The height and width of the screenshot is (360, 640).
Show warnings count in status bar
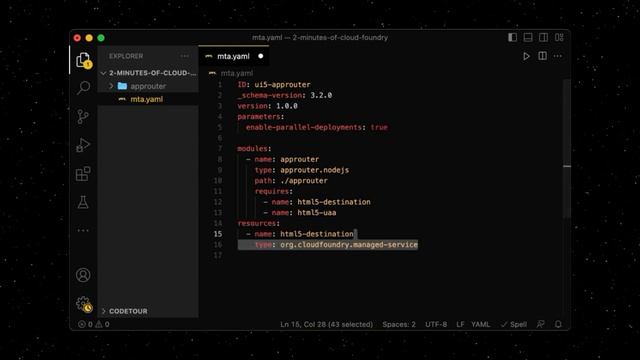tap(102, 324)
